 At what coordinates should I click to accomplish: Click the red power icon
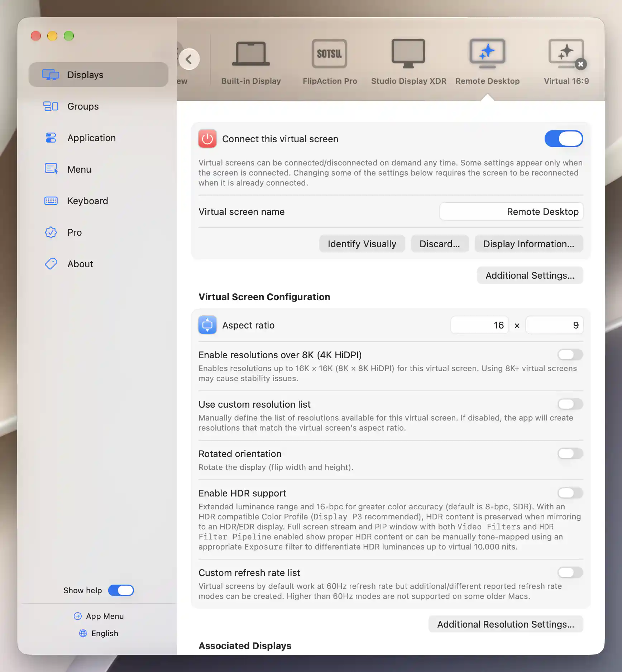point(207,139)
